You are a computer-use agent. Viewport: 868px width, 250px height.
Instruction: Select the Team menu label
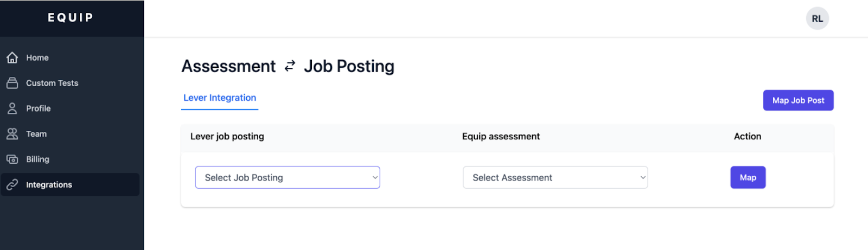click(x=36, y=134)
